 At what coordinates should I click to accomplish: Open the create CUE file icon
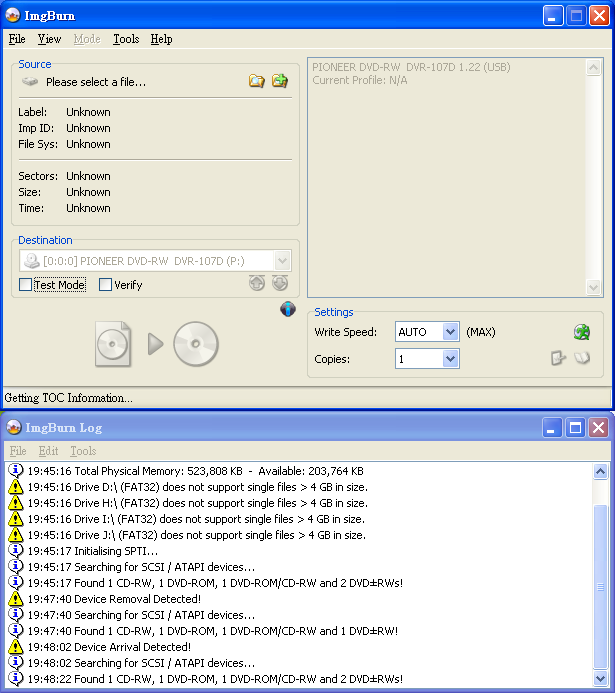[x=280, y=81]
